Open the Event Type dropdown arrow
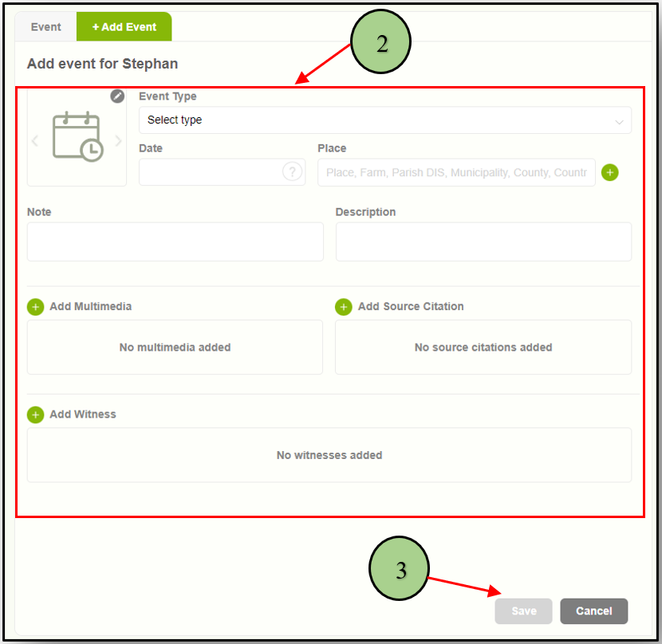Screen dimensions: 662x644 (619, 121)
